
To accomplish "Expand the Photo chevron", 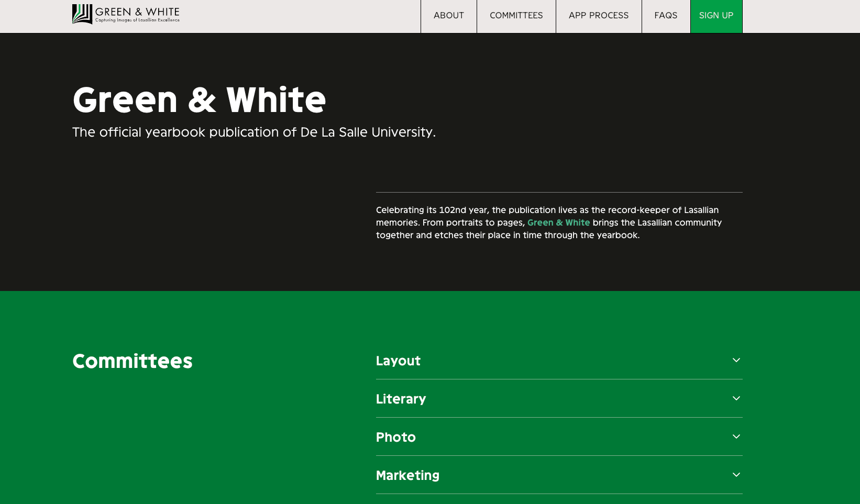I will click(736, 436).
